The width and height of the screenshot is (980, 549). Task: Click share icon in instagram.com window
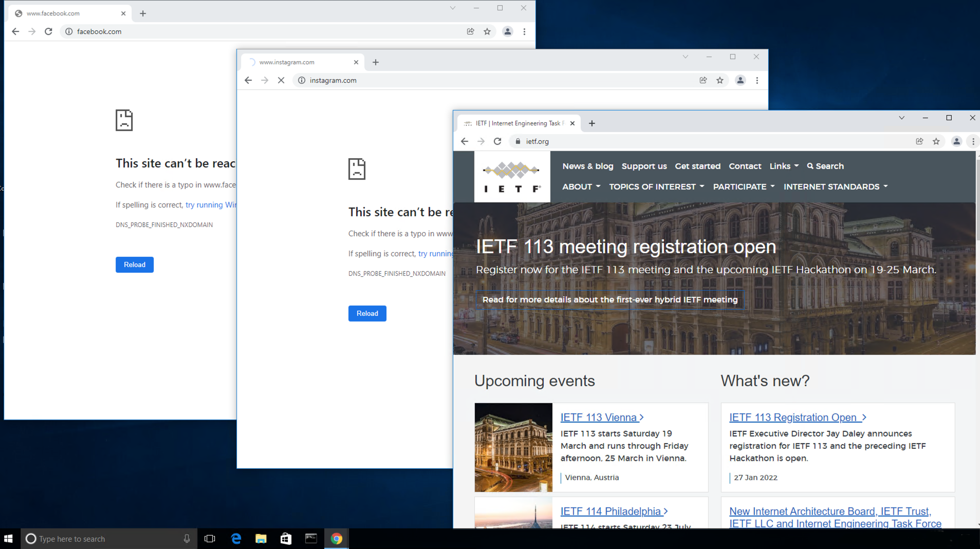tap(703, 80)
